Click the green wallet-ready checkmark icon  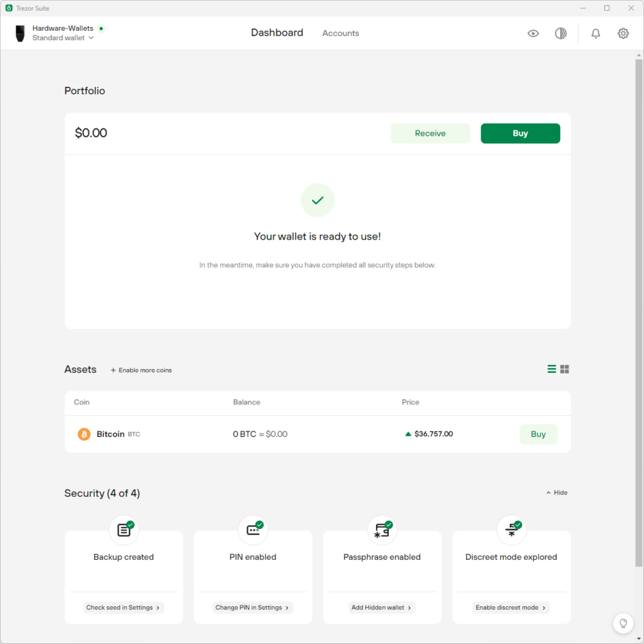pyautogui.click(x=318, y=200)
